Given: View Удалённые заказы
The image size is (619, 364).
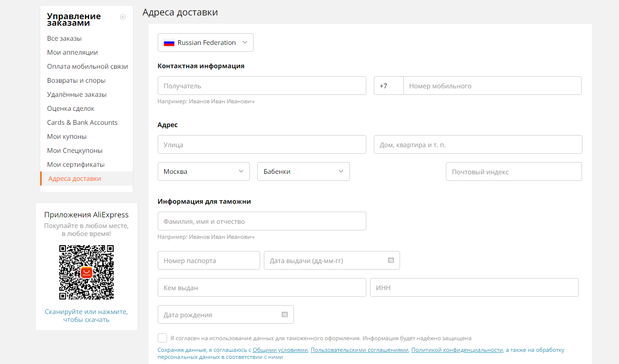Looking at the screenshot, I should [x=77, y=94].
